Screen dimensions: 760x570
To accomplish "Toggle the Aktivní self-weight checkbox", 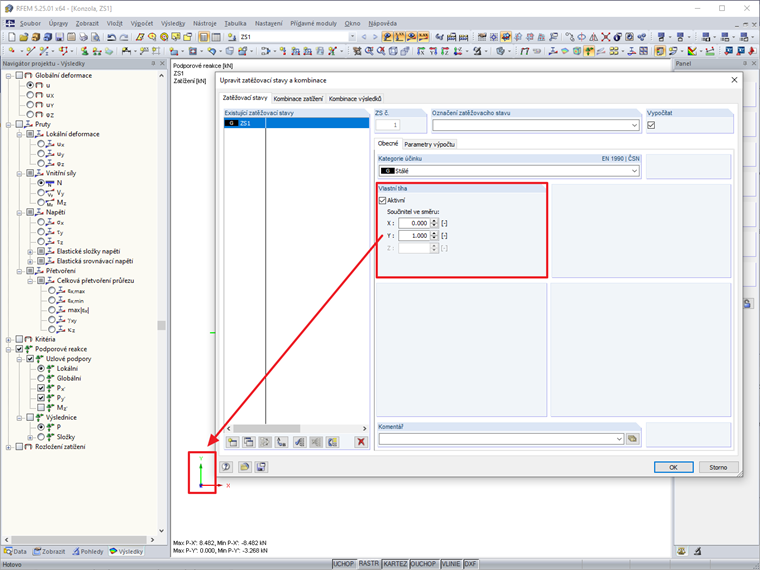I will coord(382,200).
